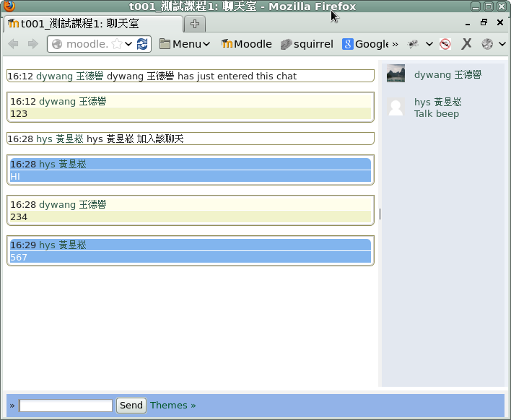Click the browser forward arrow button
Viewport: 511px width, 420px height.
point(32,44)
